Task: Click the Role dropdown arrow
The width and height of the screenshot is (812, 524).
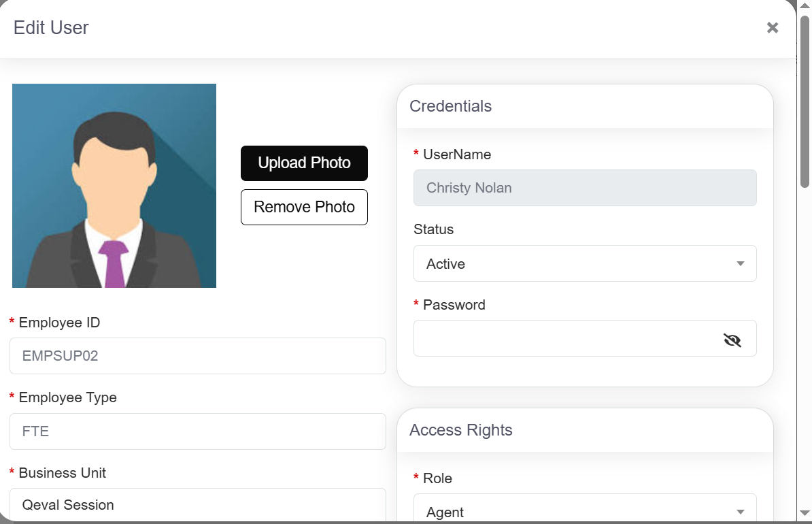Action: [741, 512]
